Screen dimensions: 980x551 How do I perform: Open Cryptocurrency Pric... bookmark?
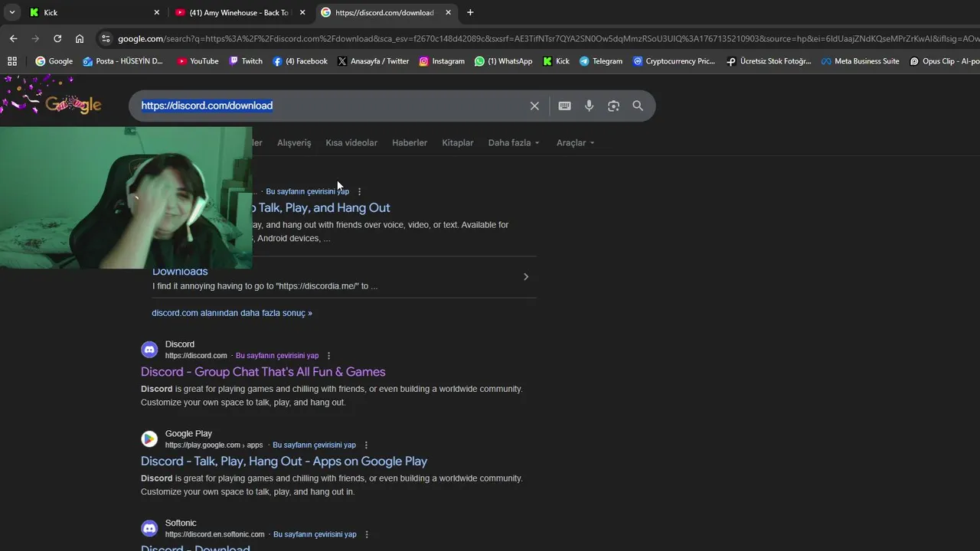[674, 61]
